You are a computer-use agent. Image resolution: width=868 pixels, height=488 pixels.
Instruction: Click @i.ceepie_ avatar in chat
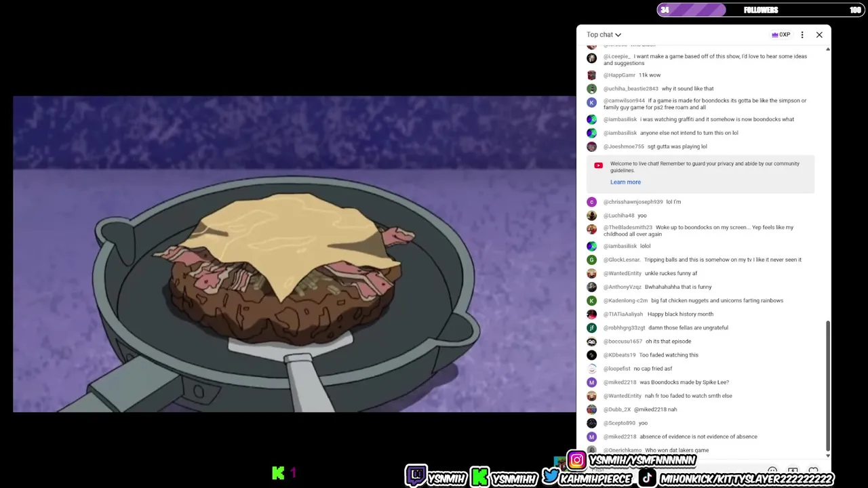pos(591,58)
